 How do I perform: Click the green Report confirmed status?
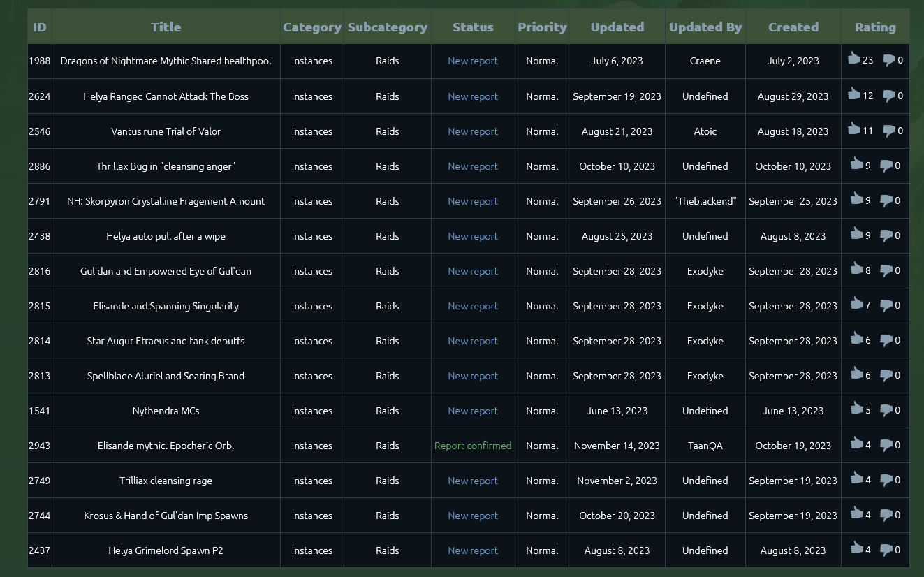473,446
